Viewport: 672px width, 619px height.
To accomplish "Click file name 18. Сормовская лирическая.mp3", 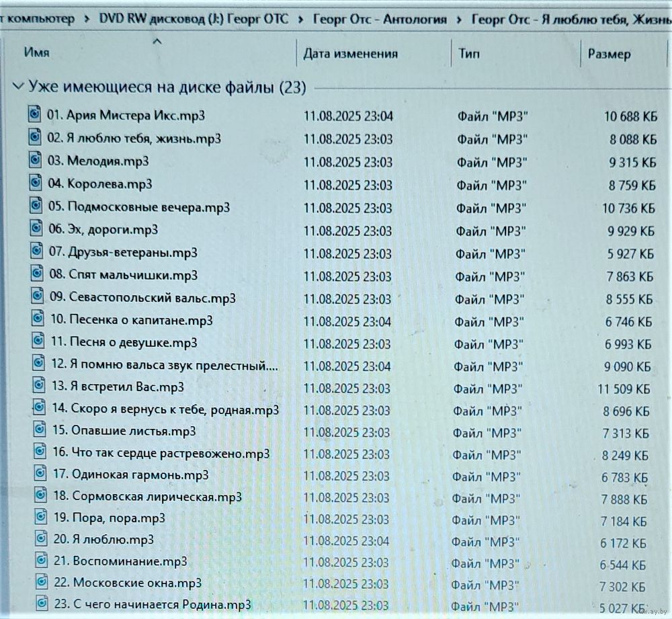I will [147, 497].
